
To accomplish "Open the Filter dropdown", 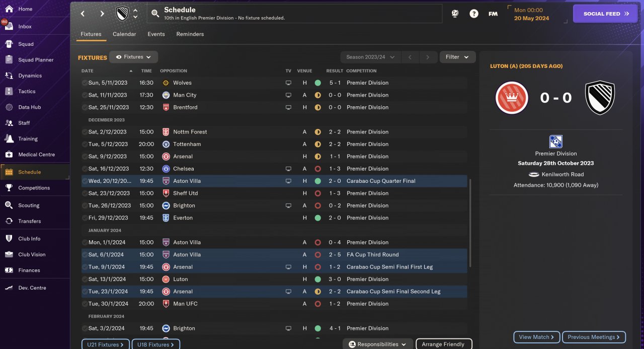I will click(457, 57).
